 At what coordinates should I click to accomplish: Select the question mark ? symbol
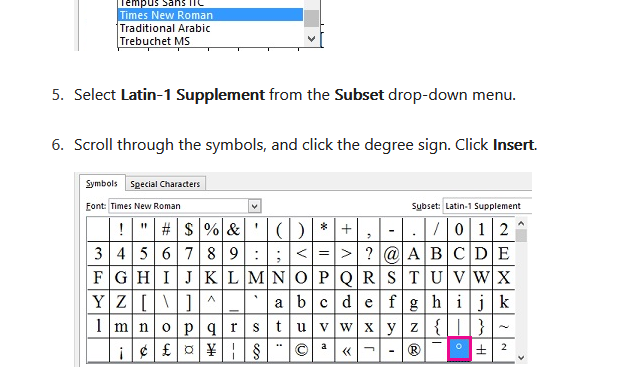tap(369, 254)
